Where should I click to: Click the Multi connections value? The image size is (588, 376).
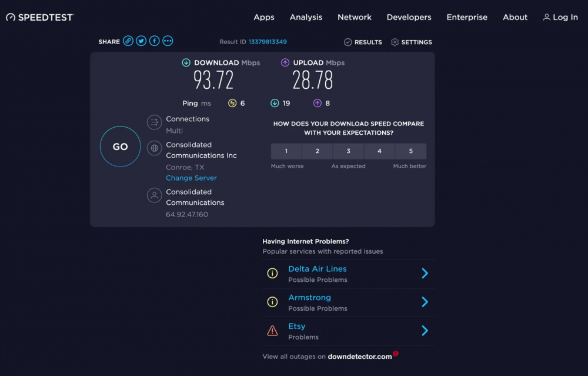(x=175, y=131)
